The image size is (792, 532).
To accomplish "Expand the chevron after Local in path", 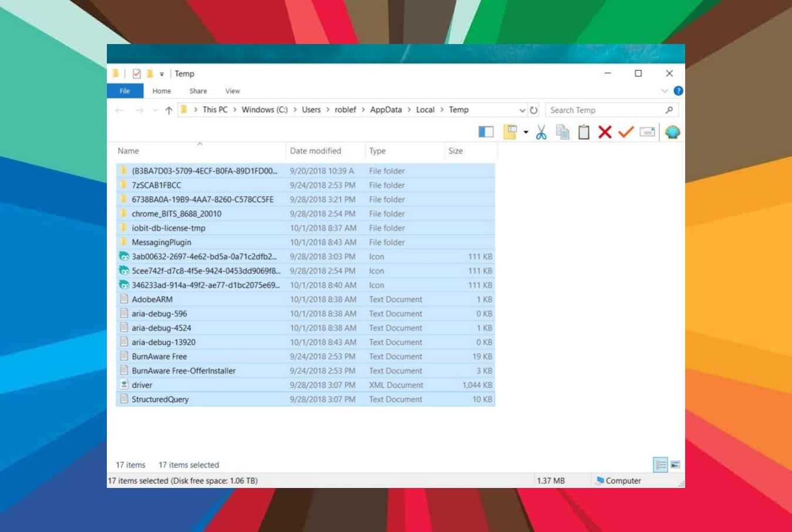I will pos(442,110).
